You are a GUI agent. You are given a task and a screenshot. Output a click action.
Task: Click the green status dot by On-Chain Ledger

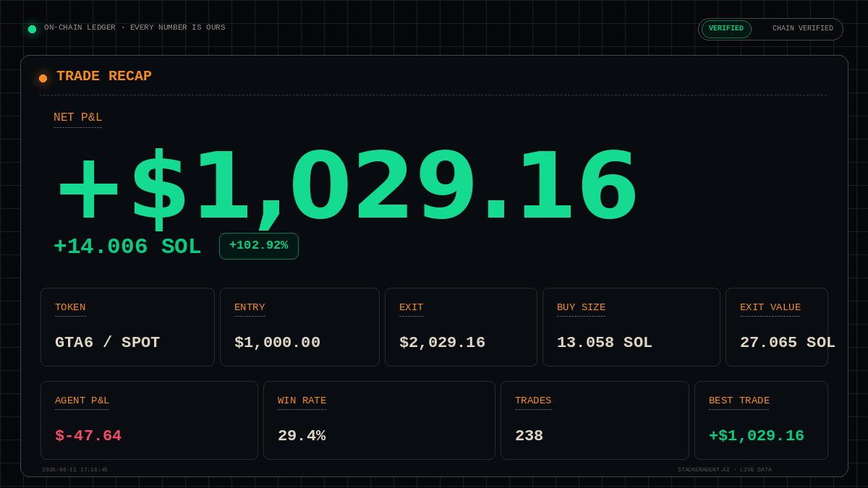[32, 29]
